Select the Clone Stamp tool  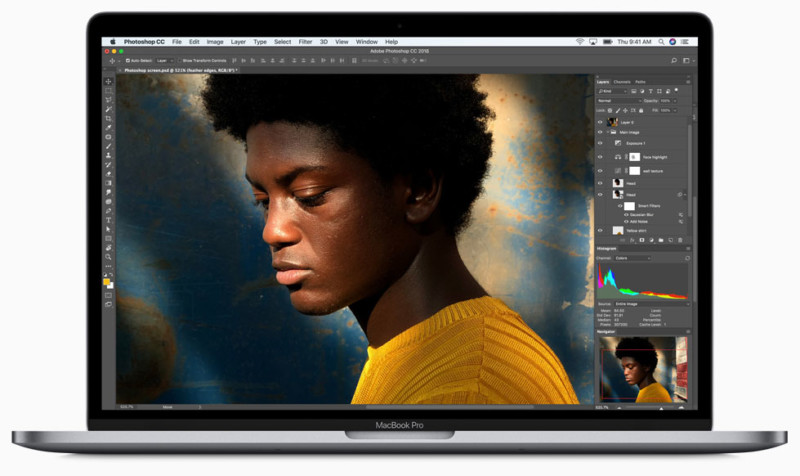pos(108,156)
